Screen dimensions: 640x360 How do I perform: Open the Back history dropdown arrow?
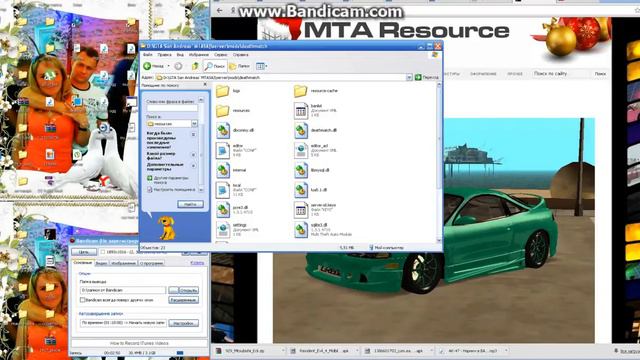169,66
